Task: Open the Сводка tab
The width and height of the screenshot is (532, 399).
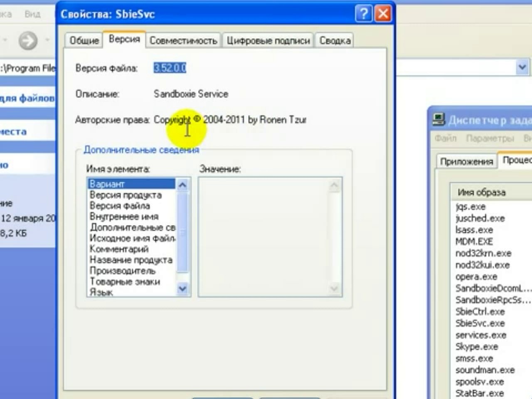Action: pyautogui.click(x=335, y=41)
